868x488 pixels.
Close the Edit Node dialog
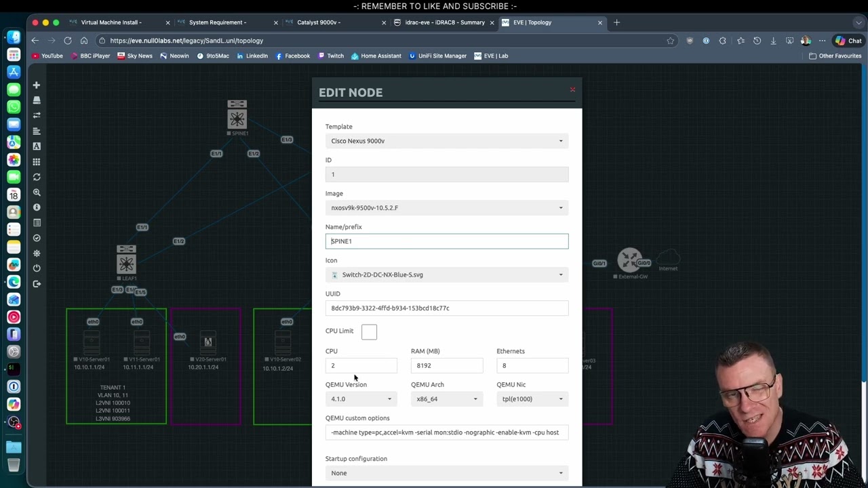point(572,89)
